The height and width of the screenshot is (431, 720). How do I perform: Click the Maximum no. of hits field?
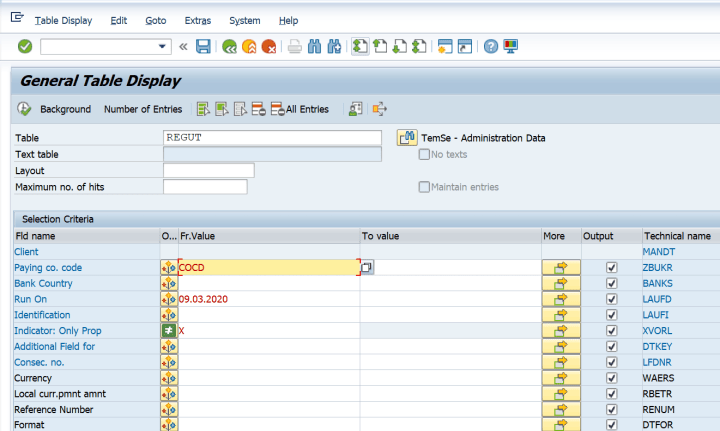(205, 187)
